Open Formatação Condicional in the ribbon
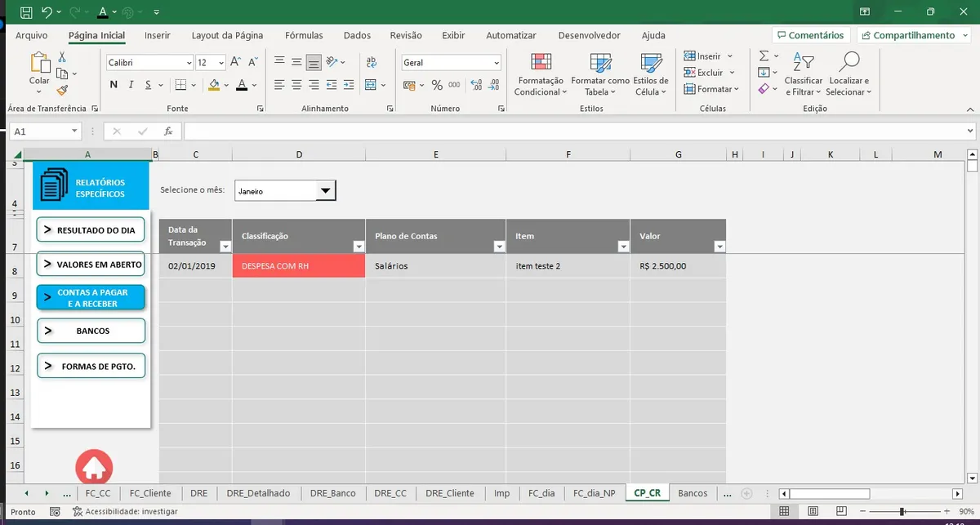 (x=539, y=75)
